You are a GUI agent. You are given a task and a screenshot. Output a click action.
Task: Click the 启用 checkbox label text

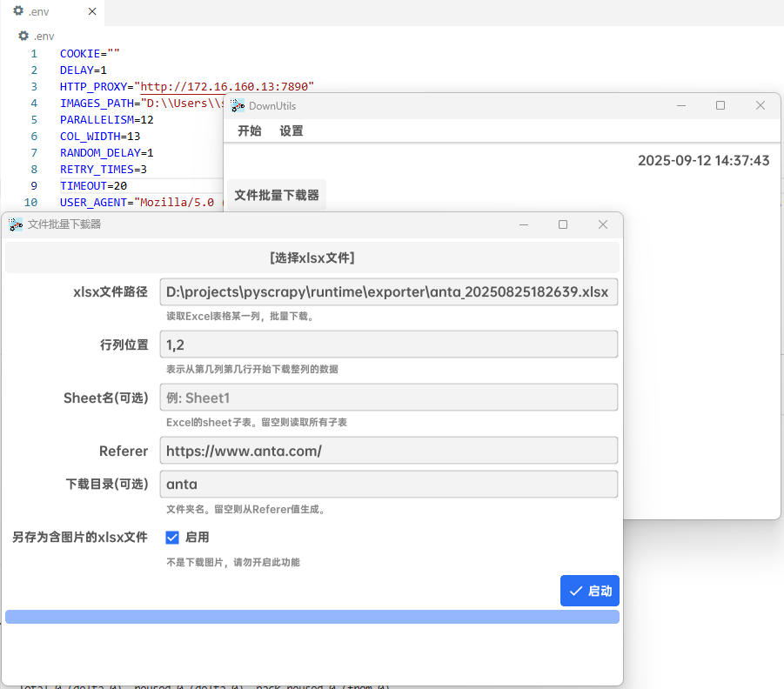197,538
